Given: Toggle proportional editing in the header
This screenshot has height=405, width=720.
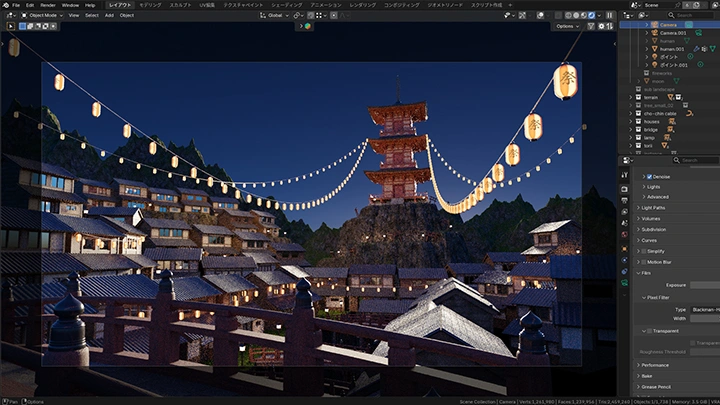Looking at the screenshot, I should point(334,15).
